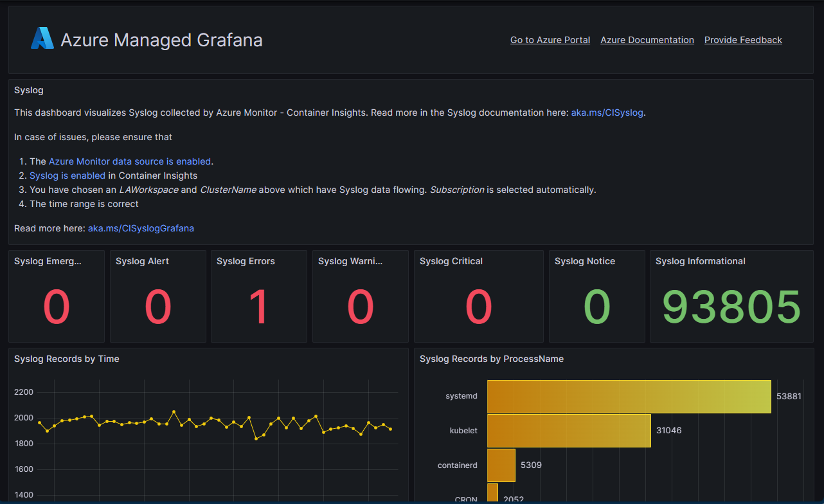Screen dimensions: 824x504
Task: Click the 1800 y-axis label
Action: click(x=22, y=444)
